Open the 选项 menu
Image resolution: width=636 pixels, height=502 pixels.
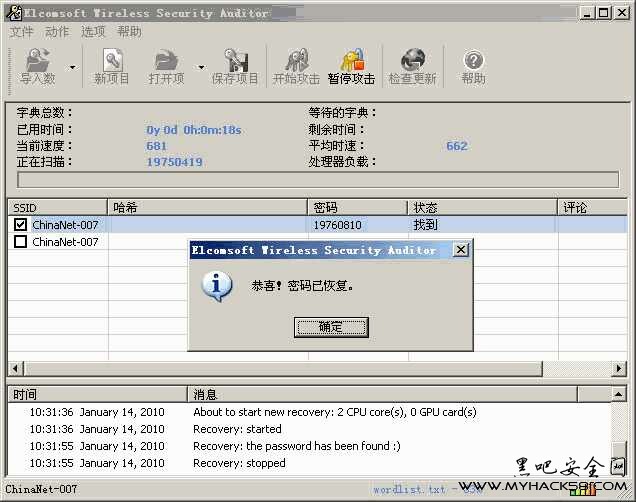(93, 32)
